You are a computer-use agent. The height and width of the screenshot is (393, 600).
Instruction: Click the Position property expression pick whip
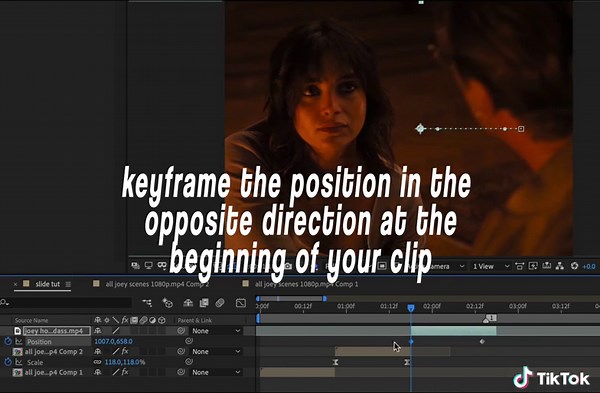point(189,341)
